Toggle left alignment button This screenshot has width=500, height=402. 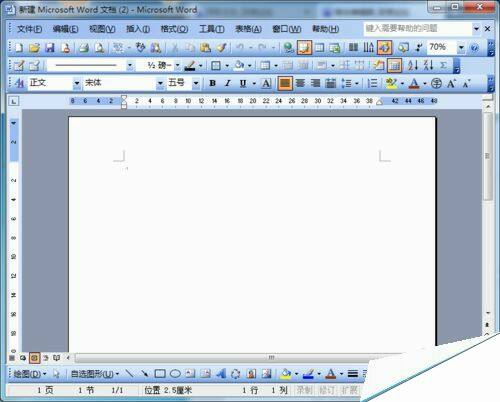(x=285, y=83)
